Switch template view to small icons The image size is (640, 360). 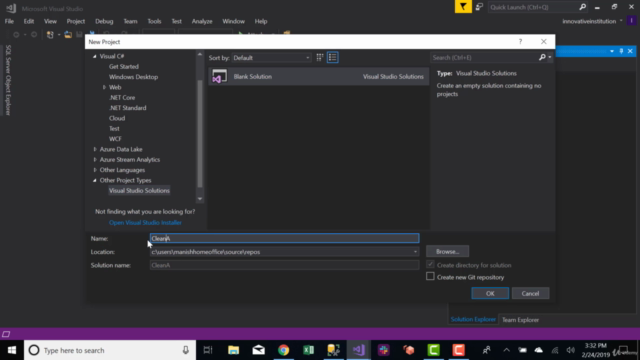tap(320, 58)
